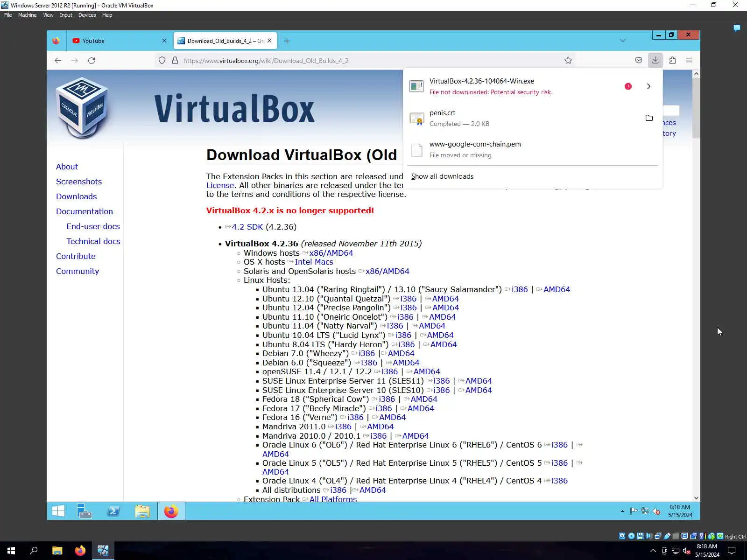Open File Explorer on guest taskbar

[142, 511]
